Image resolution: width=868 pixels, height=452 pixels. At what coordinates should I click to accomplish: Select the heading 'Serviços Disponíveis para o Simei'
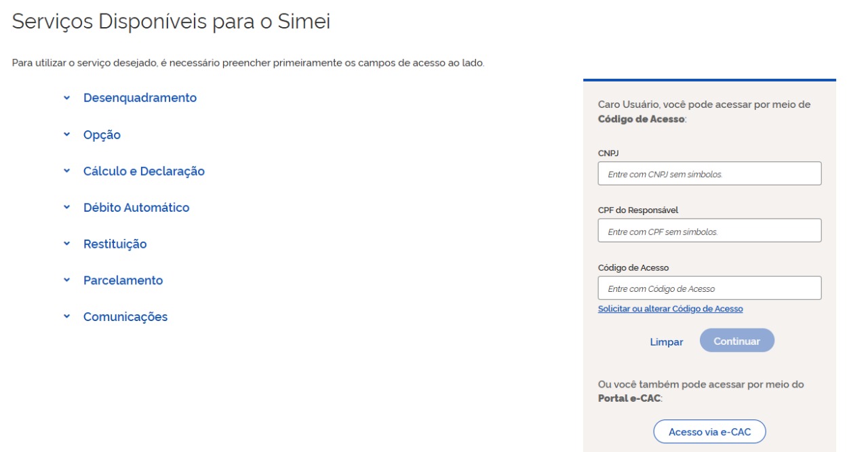pos(172,22)
